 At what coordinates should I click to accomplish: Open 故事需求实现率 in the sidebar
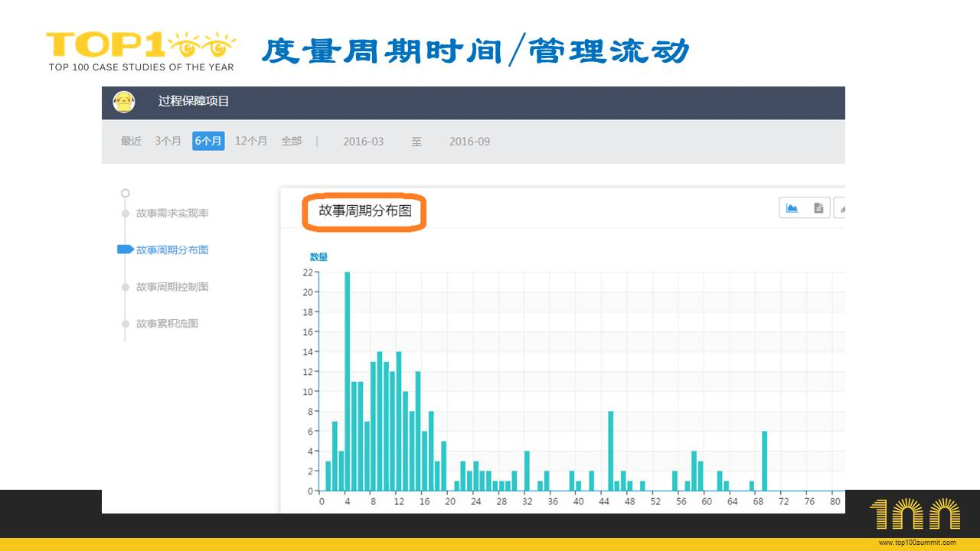click(172, 213)
